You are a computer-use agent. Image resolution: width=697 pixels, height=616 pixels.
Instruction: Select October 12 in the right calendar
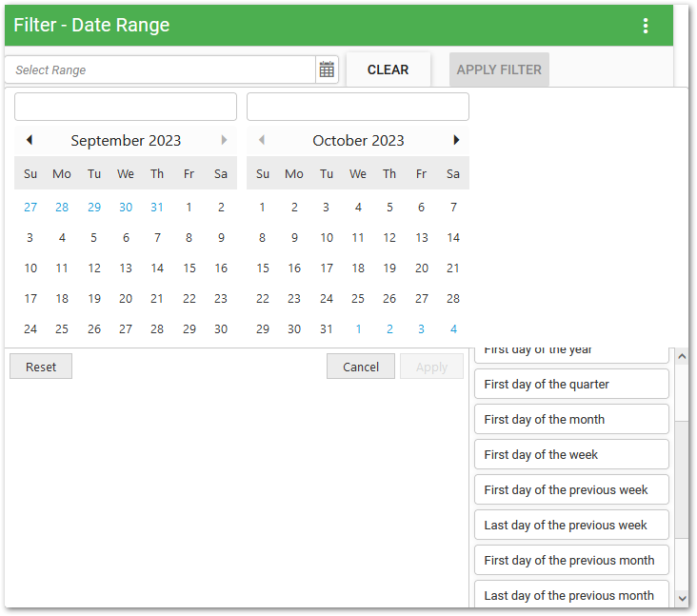389,238
